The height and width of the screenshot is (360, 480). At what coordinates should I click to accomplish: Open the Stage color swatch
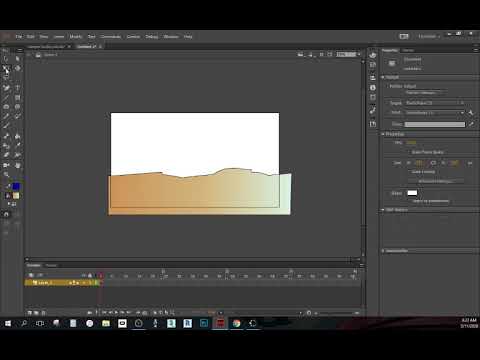pos(412,193)
